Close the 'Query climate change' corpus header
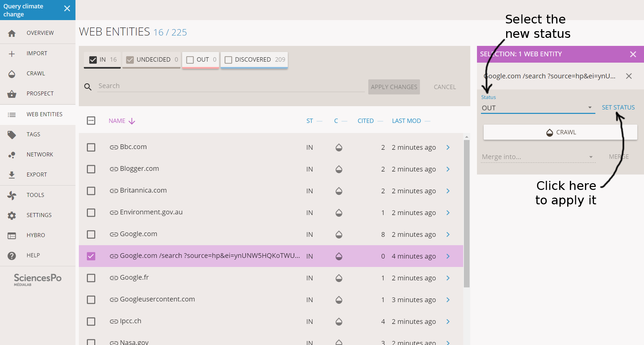Viewport: 644px width, 345px height. (x=67, y=8)
